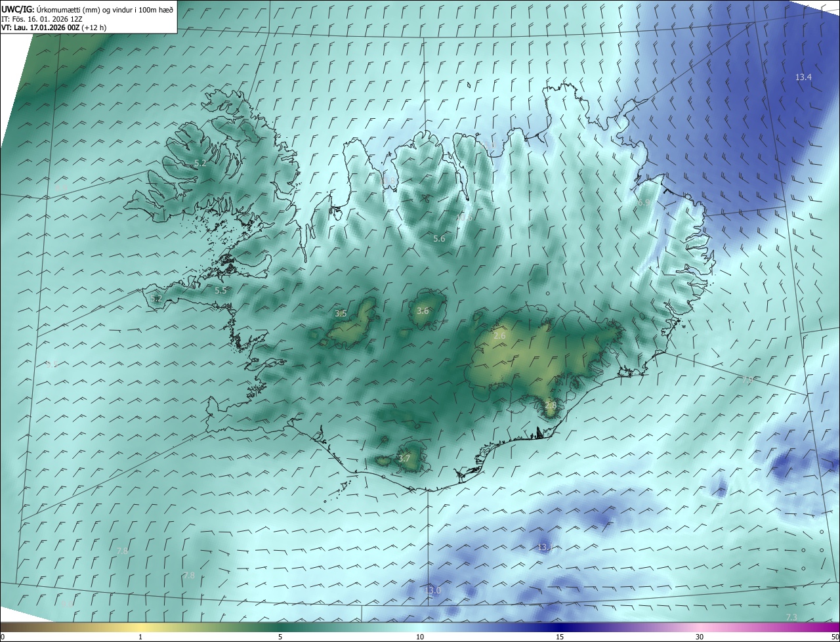
Task: Click the 6.9 value label on the map
Action: tap(644, 203)
